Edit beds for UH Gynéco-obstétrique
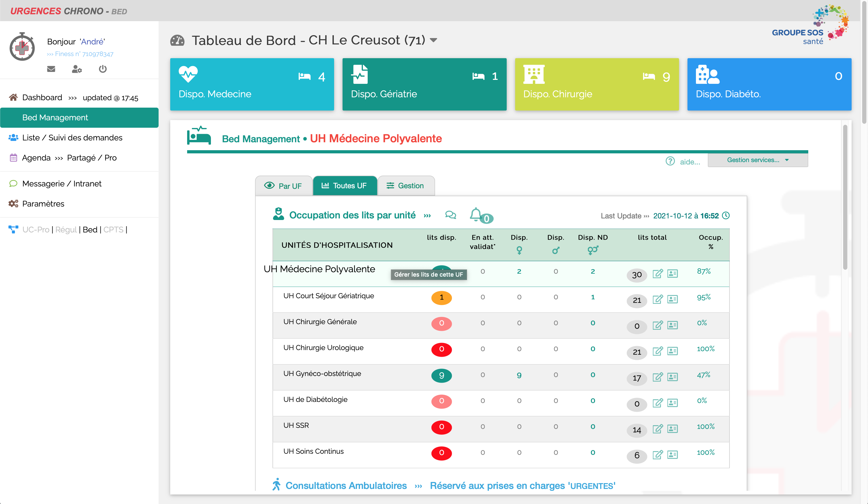The height and width of the screenshot is (504, 868). 658,377
